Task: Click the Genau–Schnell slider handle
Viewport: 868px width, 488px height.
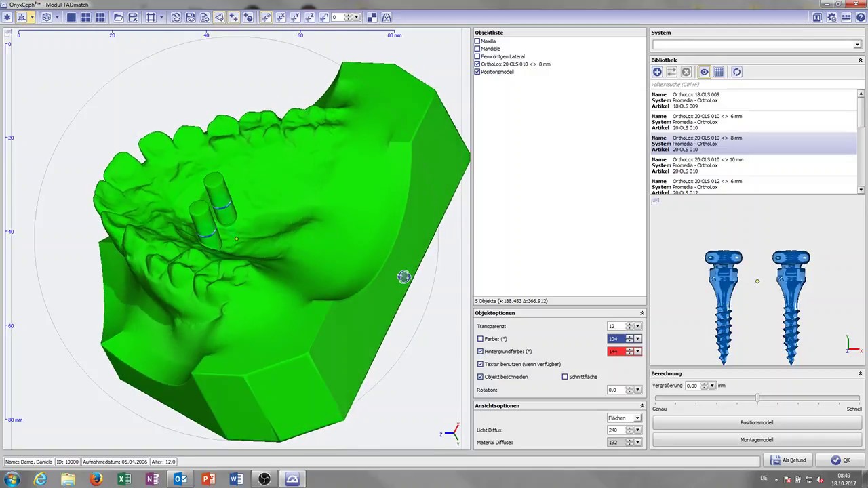Action: [757, 399]
